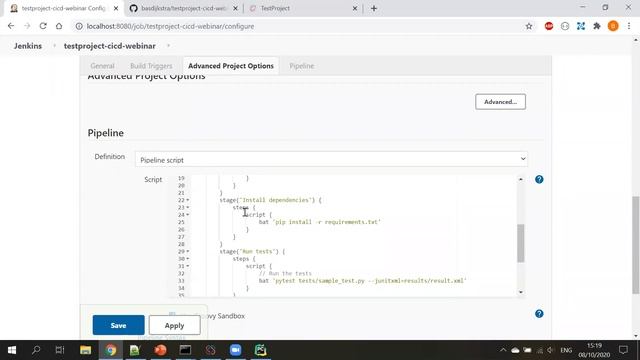The image size is (640, 360).
Task: Open File Explorer from taskbar
Action: coord(85,350)
